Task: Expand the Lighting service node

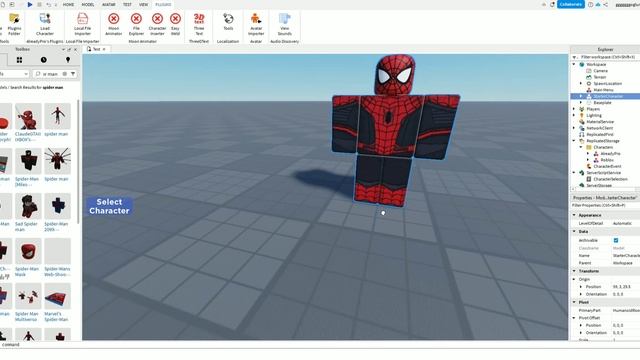Action: tap(574, 116)
